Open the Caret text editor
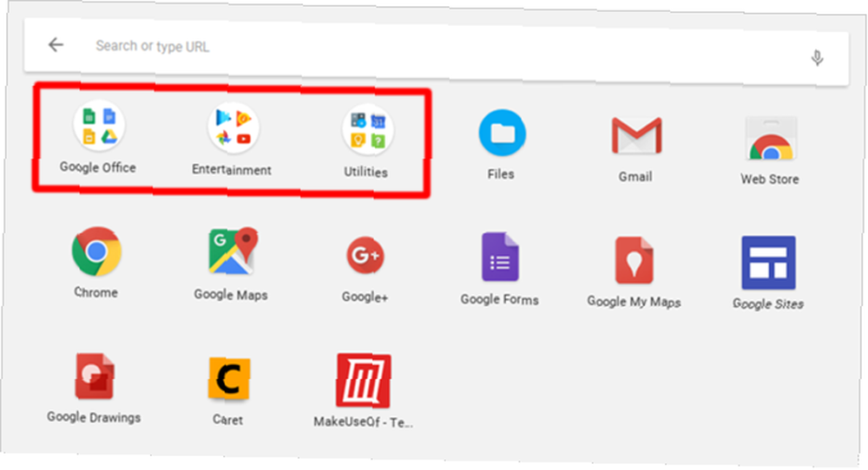 pos(229,379)
